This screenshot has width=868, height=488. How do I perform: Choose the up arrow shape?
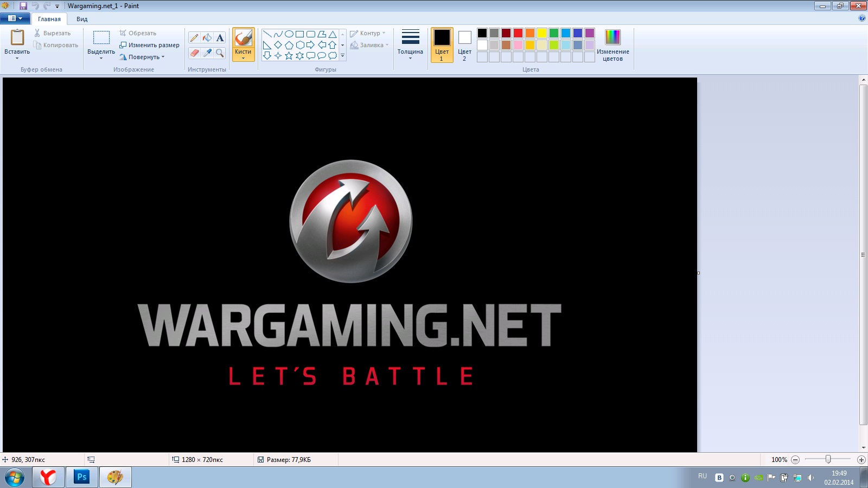pos(333,45)
